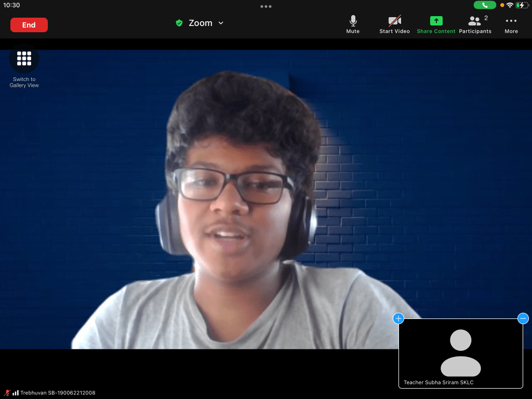Start Video camera toggle

click(394, 24)
